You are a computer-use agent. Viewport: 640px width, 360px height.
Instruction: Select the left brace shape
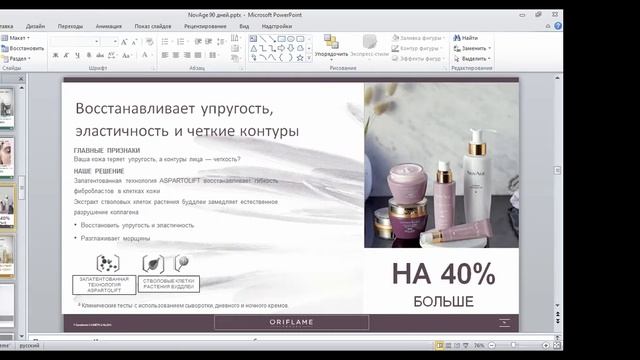pos(281,58)
